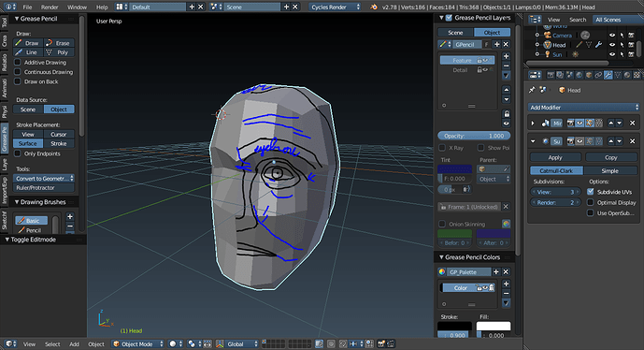Screen dimensions: 644x350
Task: Add a new drawing brush
Action: tap(70, 217)
